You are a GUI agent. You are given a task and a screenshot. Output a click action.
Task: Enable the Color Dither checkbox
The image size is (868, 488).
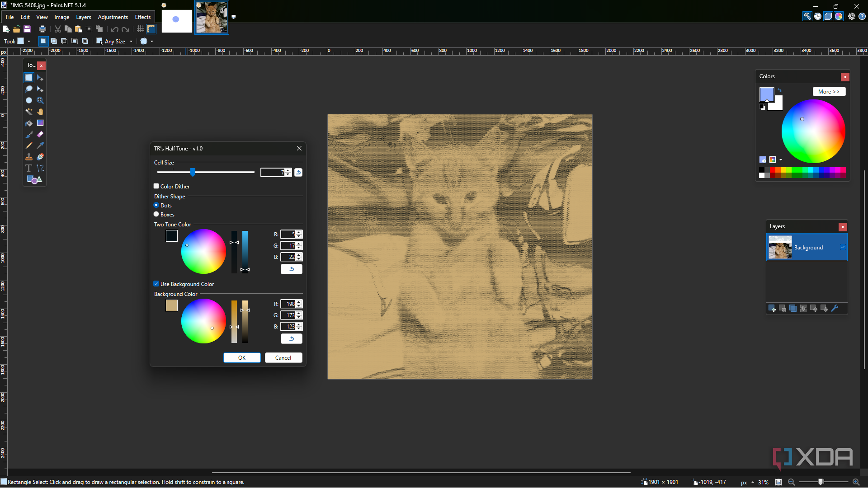[x=156, y=186]
